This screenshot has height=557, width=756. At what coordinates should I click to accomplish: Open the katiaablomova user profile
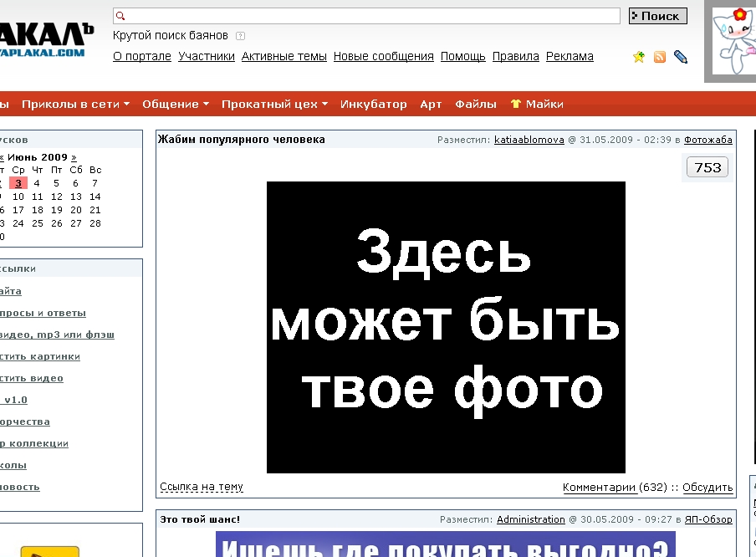(529, 140)
